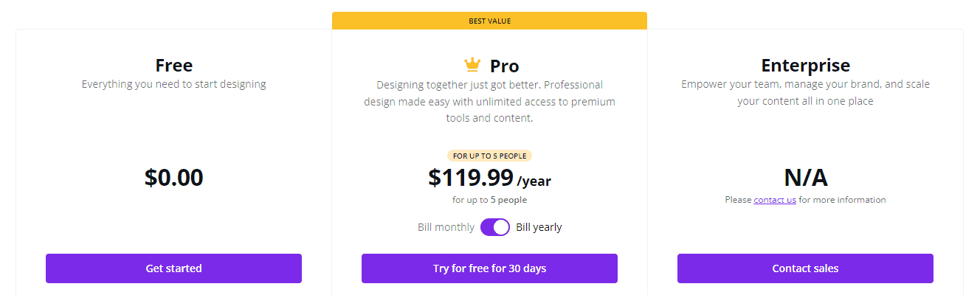Click 'for up to 5 people' subtext
This screenshot has height=295, width=980.
tap(489, 200)
